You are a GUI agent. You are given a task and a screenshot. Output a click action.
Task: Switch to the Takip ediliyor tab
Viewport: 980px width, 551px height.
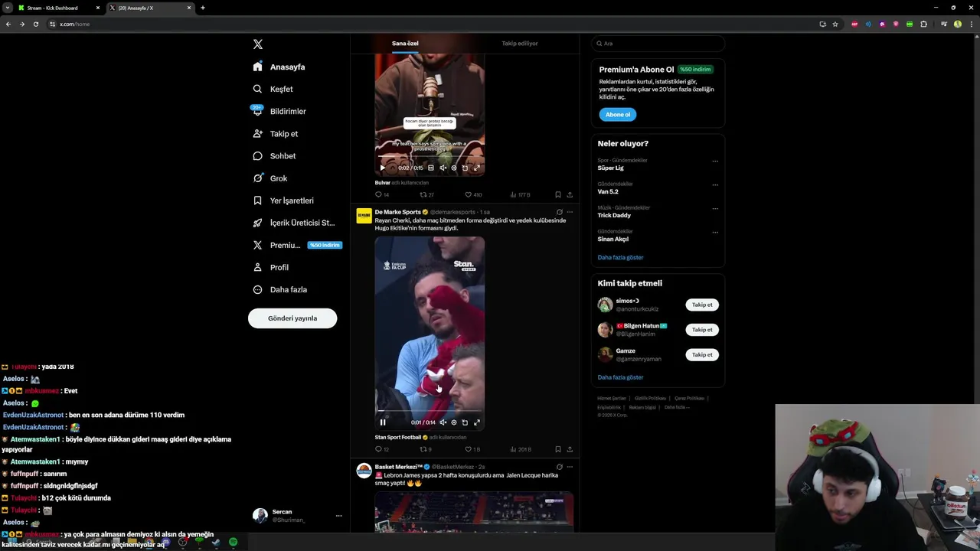point(520,44)
